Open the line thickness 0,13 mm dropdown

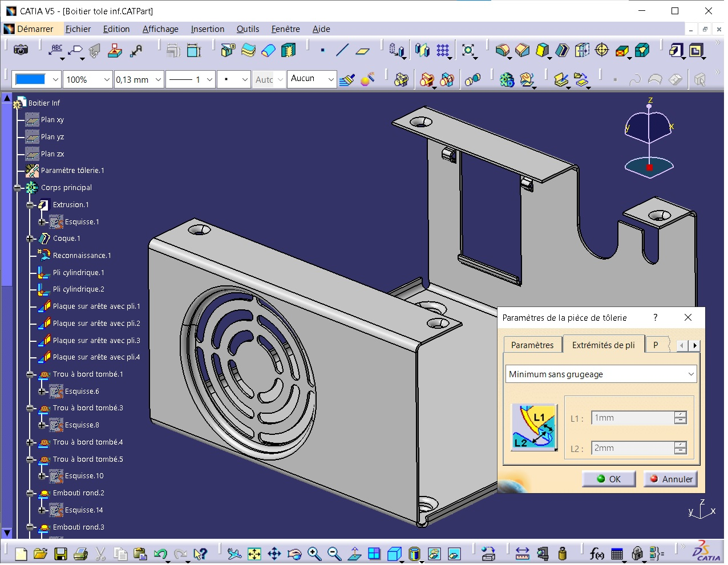pos(158,80)
